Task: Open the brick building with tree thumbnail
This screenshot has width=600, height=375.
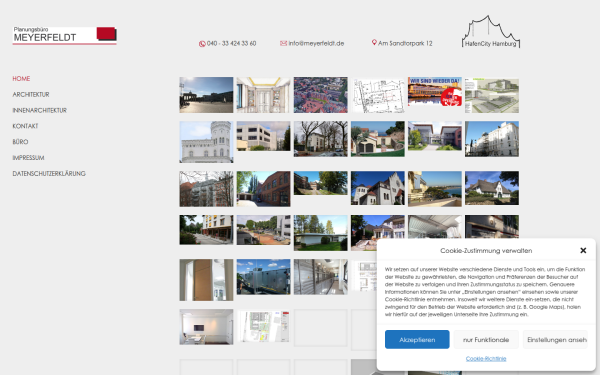Action: point(321,183)
